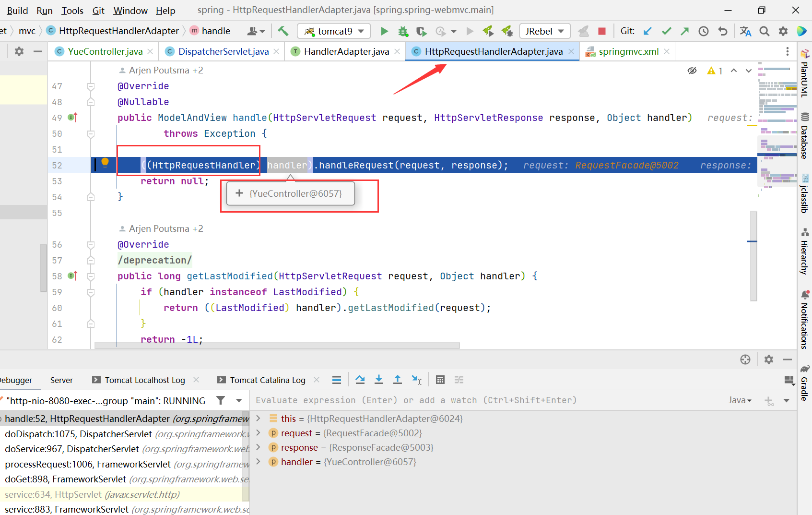Click the editor horizontal scrollbar
The height and width of the screenshot is (515, 812).
(277, 345)
